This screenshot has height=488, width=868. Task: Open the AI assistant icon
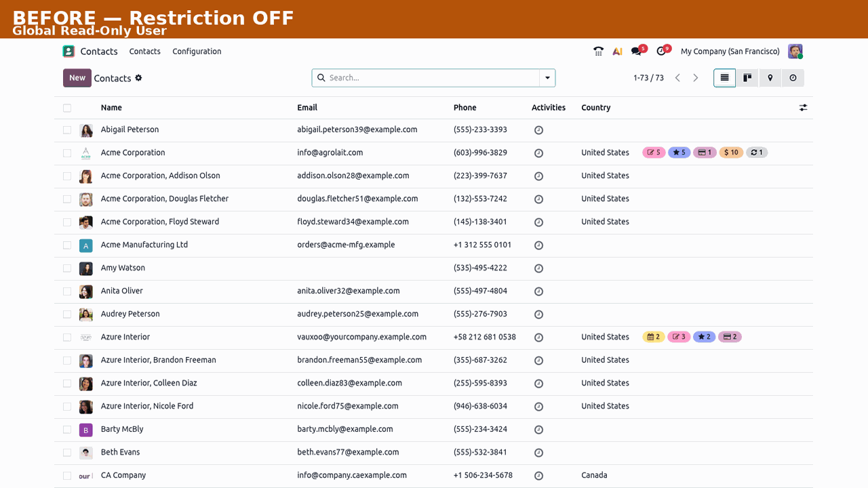click(617, 52)
